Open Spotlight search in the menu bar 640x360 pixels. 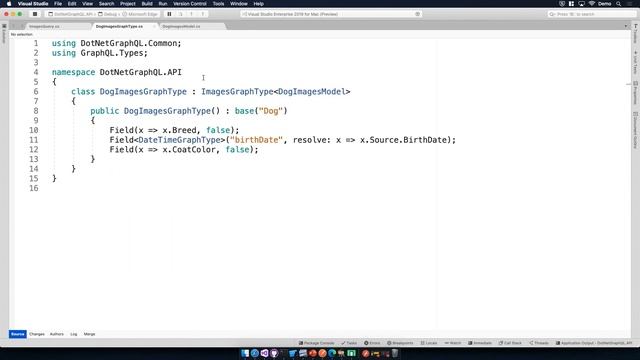[618, 4]
